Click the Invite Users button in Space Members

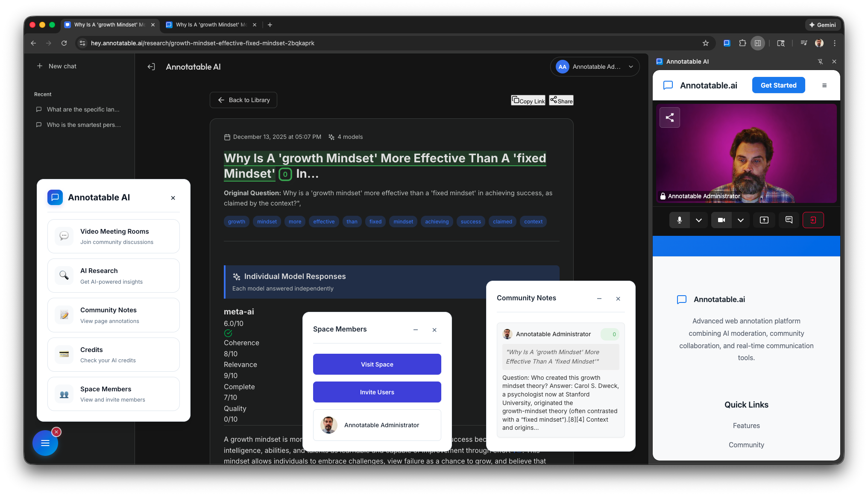pyautogui.click(x=377, y=392)
